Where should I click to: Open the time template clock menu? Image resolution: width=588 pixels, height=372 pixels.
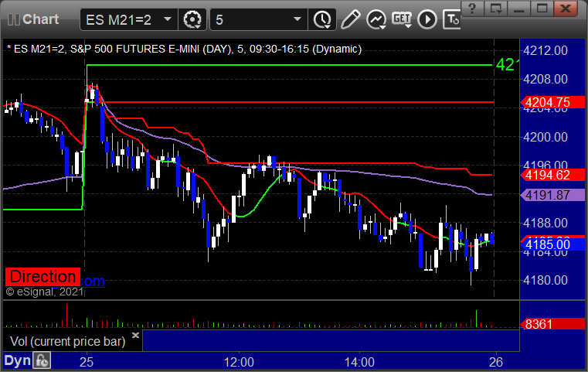point(322,19)
